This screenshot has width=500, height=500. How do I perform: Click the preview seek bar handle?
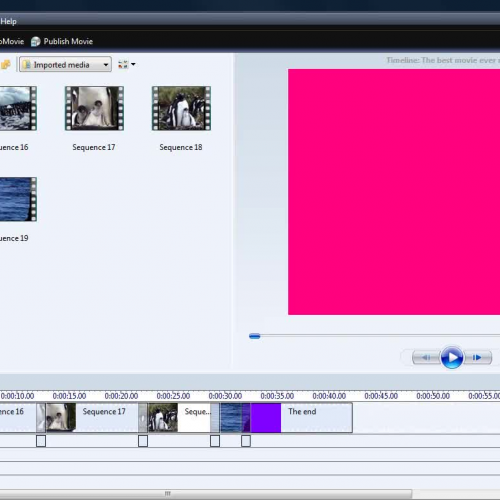(x=255, y=336)
